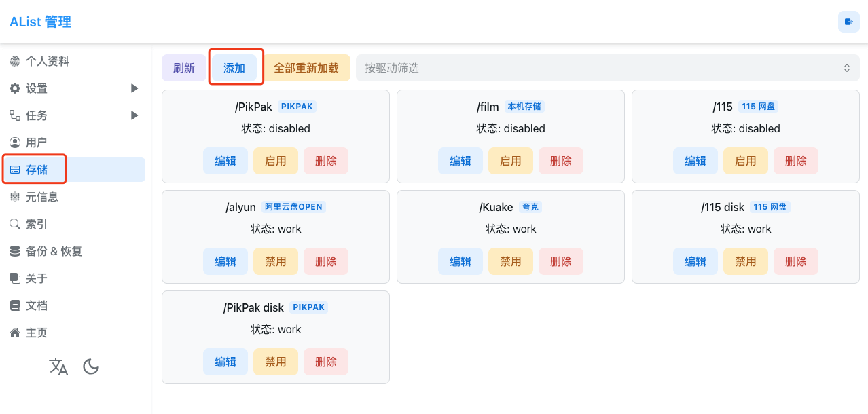This screenshot has height=414, width=868.
Task: Click the magnifier icon beside 索引
Action: pyautogui.click(x=15, y=225)
